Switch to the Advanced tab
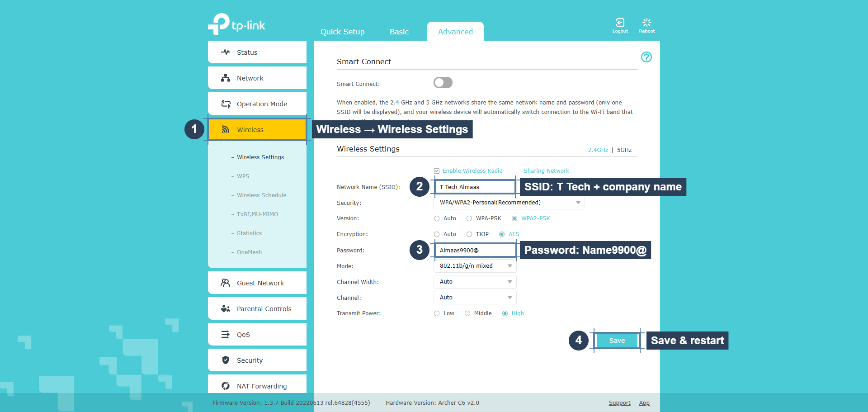The width and height of the screenshot is (868, 412). pyautogui.click(x=455, y=32)
